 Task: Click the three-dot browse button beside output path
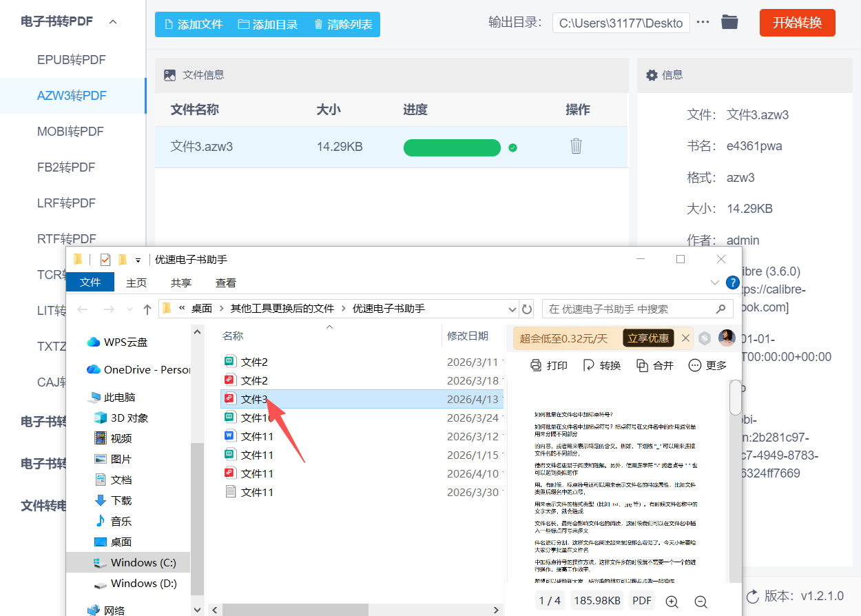(x=703, y=22)
